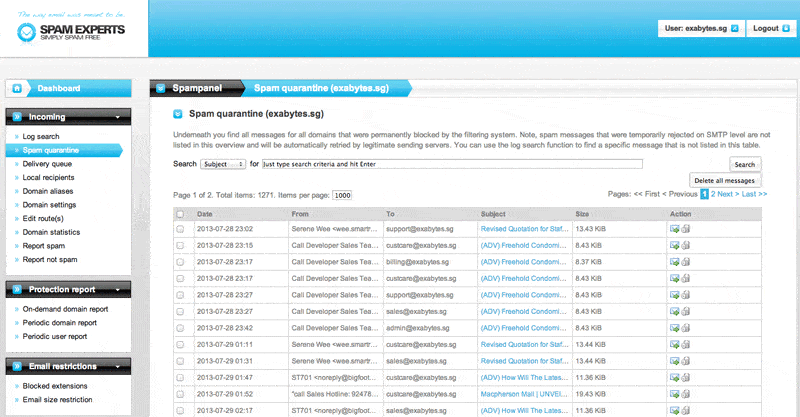The image size is (800, 417).
Task: Release the 23:27 sales@exabytes.sg message
Action: click(674, 311)
